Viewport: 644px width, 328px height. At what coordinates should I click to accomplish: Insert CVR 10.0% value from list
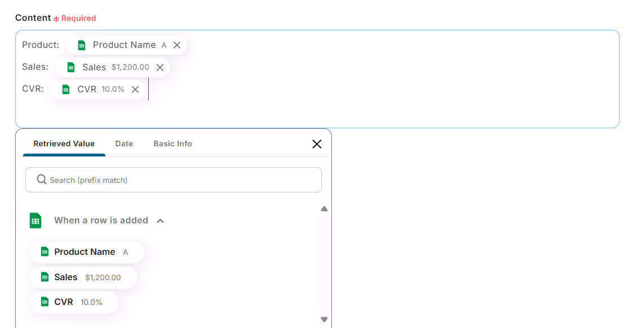click(74, 302)
